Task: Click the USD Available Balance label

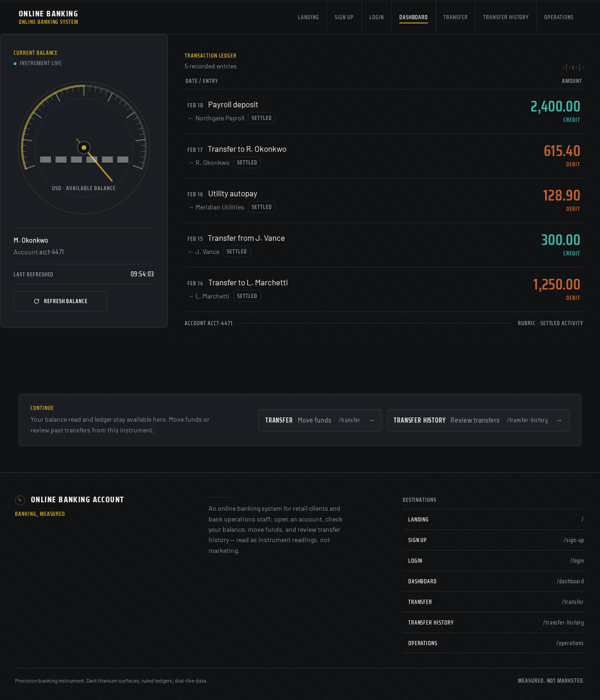Action: (84, 188)
